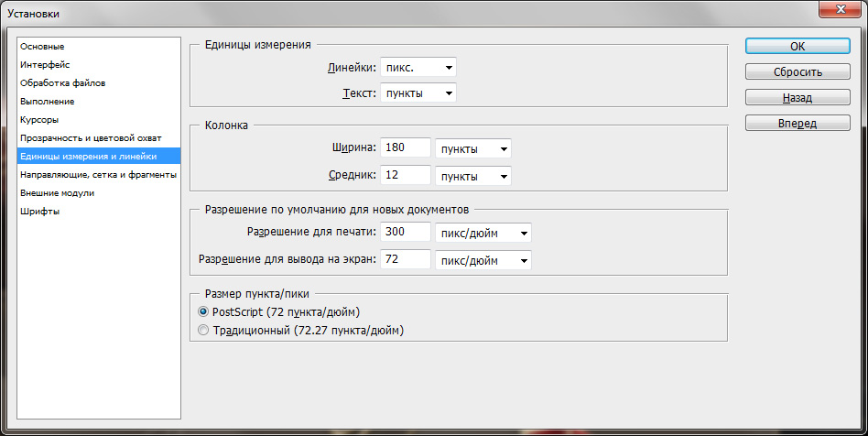Expand the Ширина units dropdown
This screenshot has height=436, width=868.
coord(472,148)
